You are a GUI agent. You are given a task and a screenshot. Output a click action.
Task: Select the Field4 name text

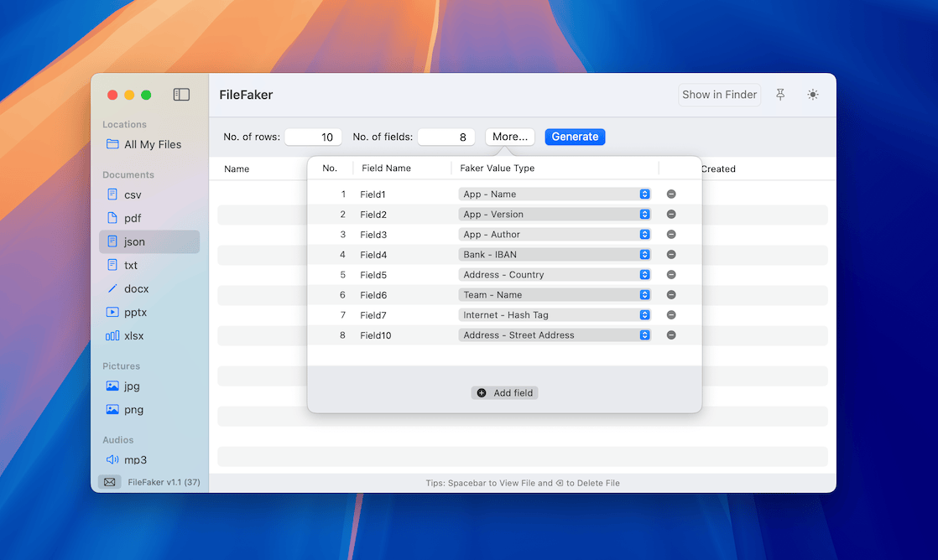click(x=373, y=255)
